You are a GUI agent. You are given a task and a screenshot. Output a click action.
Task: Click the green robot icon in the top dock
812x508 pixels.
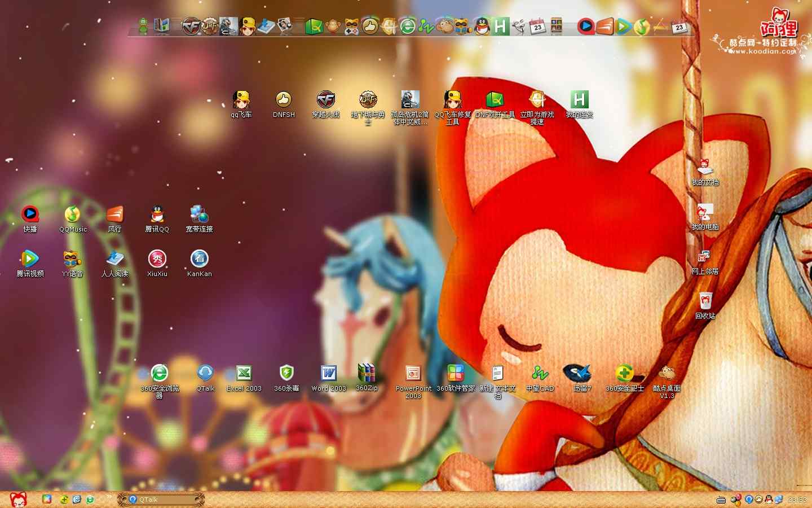(x=143, y=26)
